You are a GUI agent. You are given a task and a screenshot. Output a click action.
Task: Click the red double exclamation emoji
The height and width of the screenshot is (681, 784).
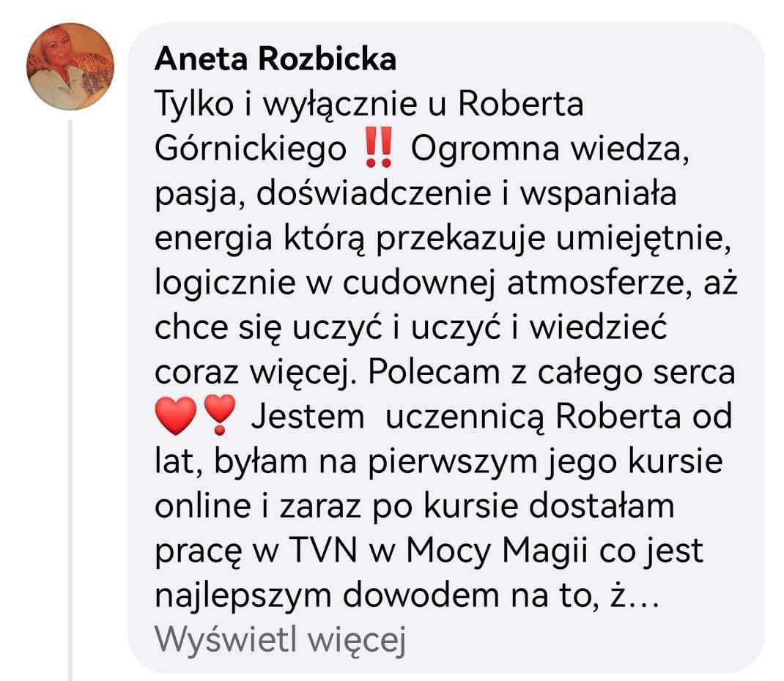coord(379,147)
